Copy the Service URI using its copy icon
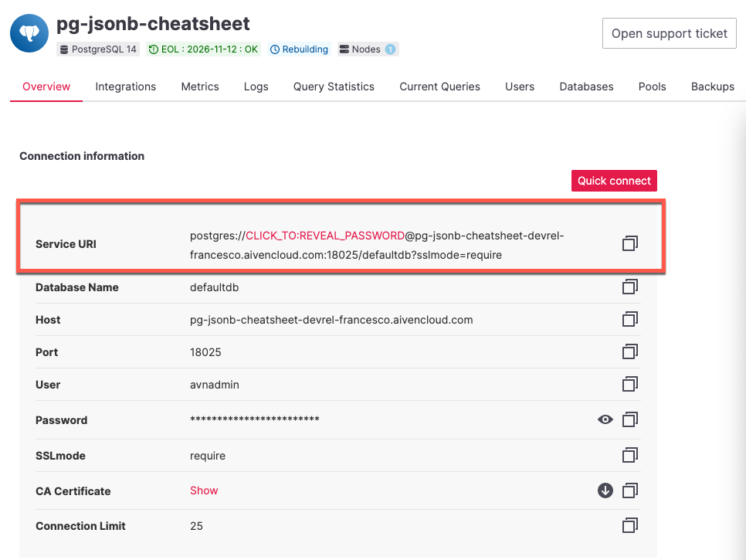The image size is (746, 560). [x=630, y=243]
